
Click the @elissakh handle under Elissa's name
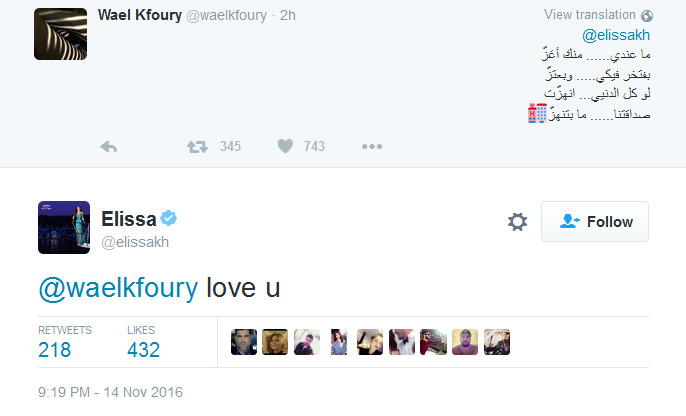click(x=136, y=242)
